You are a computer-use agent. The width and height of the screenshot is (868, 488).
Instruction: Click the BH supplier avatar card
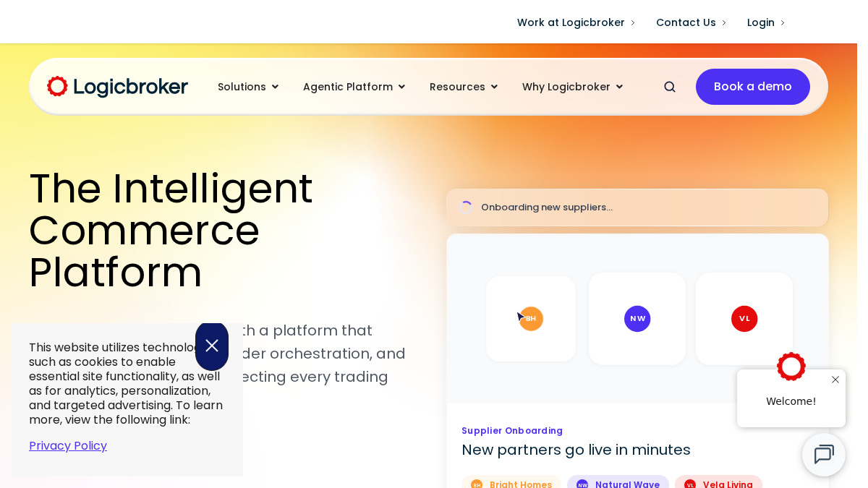[531, 319]
